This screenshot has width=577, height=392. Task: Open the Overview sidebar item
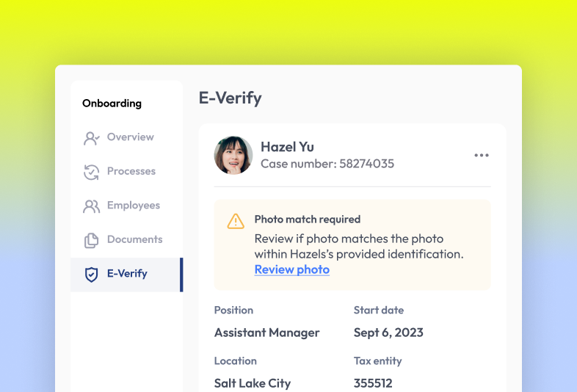click(130, 137)
